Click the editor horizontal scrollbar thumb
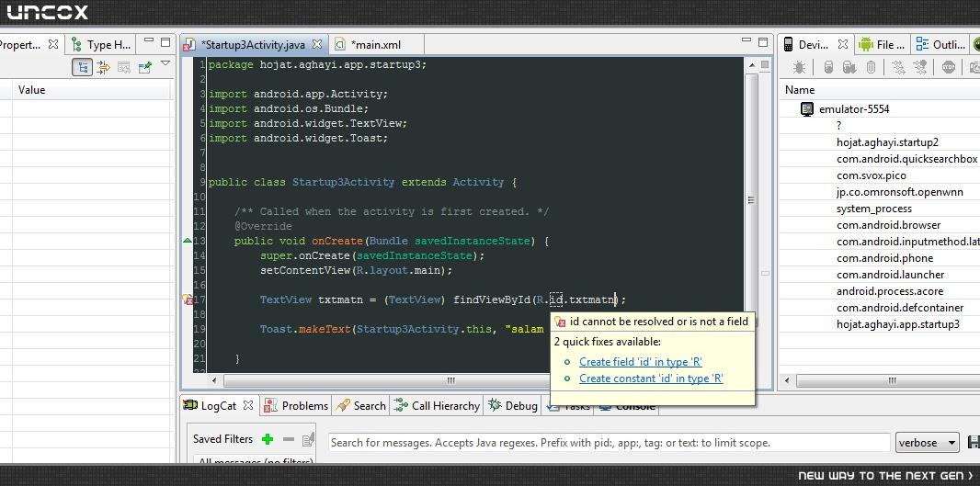This screenshot has width=980, height=486. pyautogui.click(x=450, y=379)
